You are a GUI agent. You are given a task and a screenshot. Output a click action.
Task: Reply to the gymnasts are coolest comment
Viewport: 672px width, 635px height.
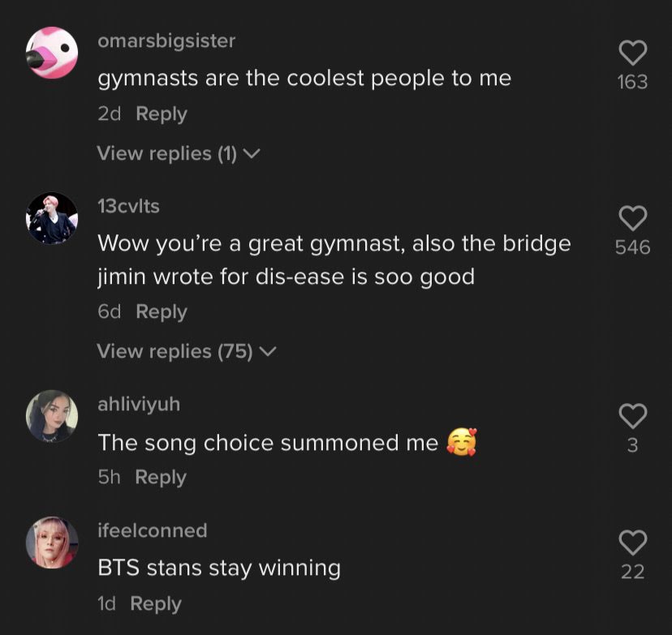click(x=162, y=114)
